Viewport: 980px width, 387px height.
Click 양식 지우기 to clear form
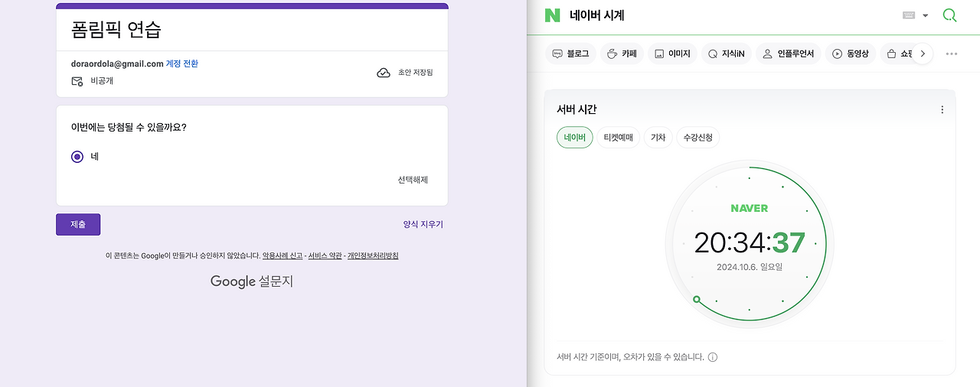point(423,224)
